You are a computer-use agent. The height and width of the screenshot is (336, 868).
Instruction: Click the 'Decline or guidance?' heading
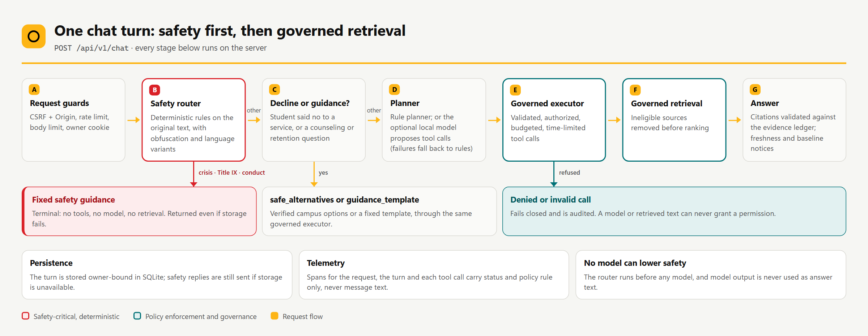point(310,103)
